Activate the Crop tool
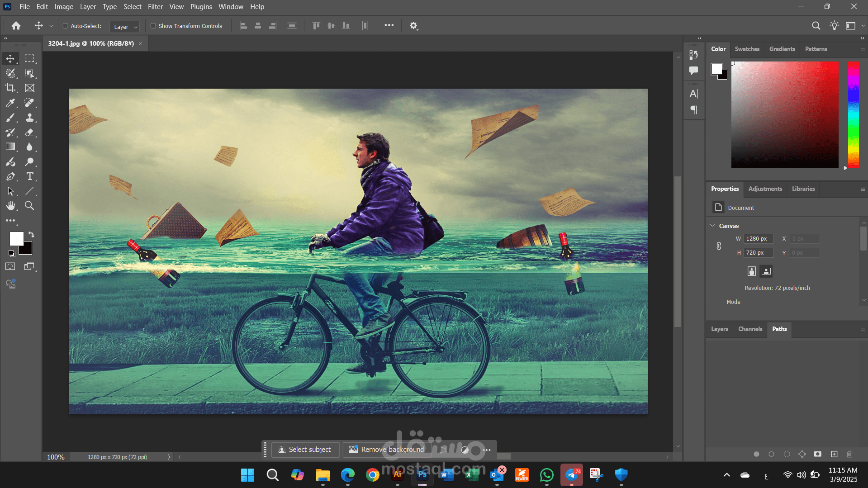868x488 pixels. point(10,88)
